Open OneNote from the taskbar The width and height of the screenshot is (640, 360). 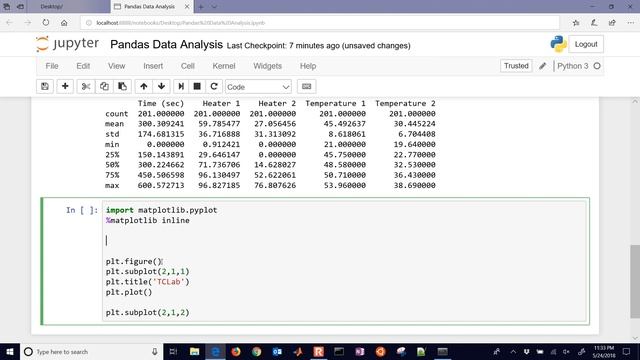pyautogui.click(x=360, y=351)
